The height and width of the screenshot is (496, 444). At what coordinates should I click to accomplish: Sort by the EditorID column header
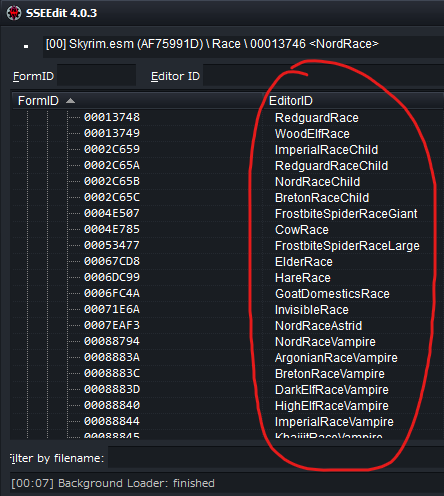354,101
